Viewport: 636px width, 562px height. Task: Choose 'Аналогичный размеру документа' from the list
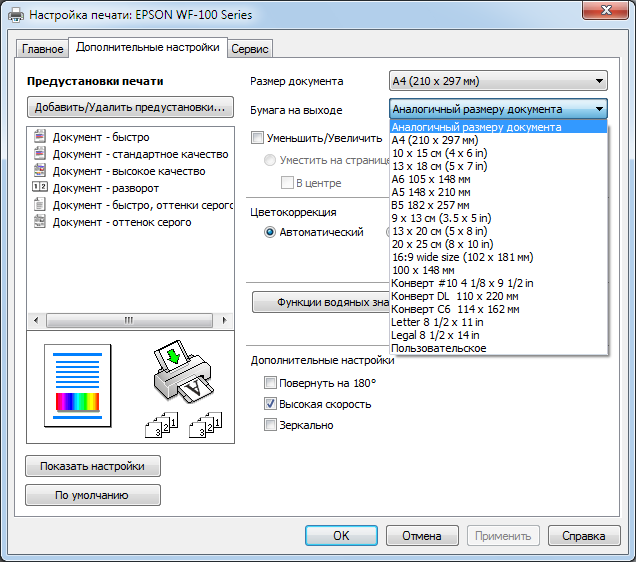pos(498,127)
